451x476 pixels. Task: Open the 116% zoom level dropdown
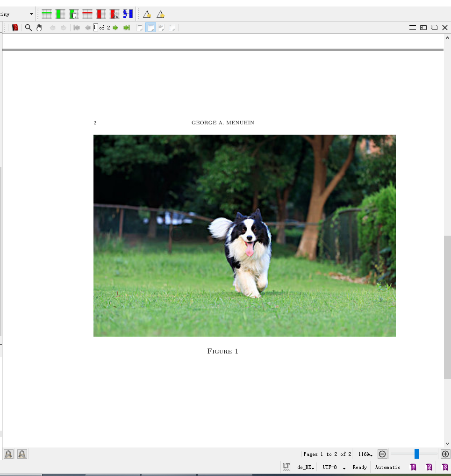coord(365,454)
